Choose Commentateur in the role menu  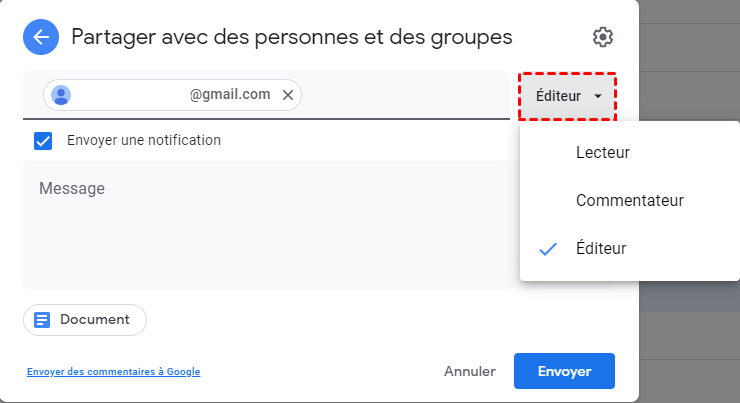pyautogui.click(x=629, y=200)
